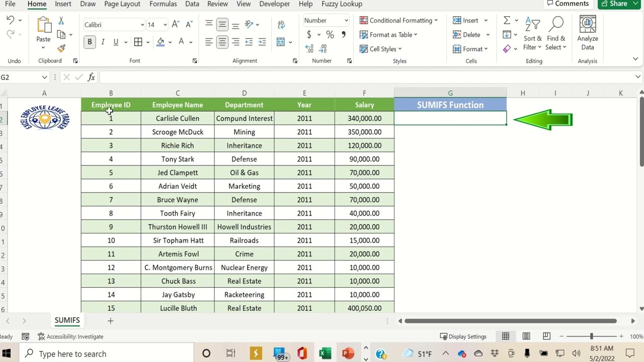Viewport: 644px width, 362px height.
Task: Toggle Top Align vertical alignment
Action: (x=209, y=24)
